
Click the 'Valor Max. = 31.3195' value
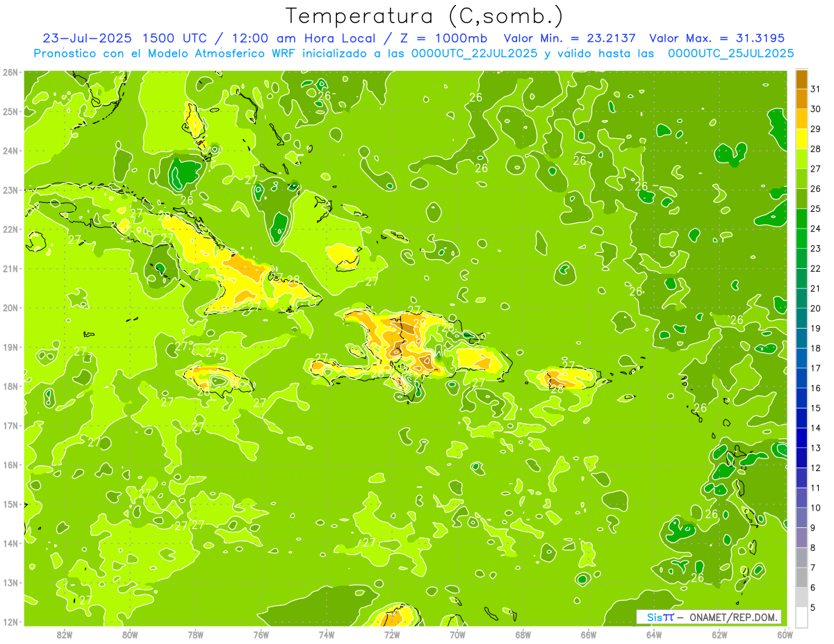pyautogui.click(x=717, y=38)
